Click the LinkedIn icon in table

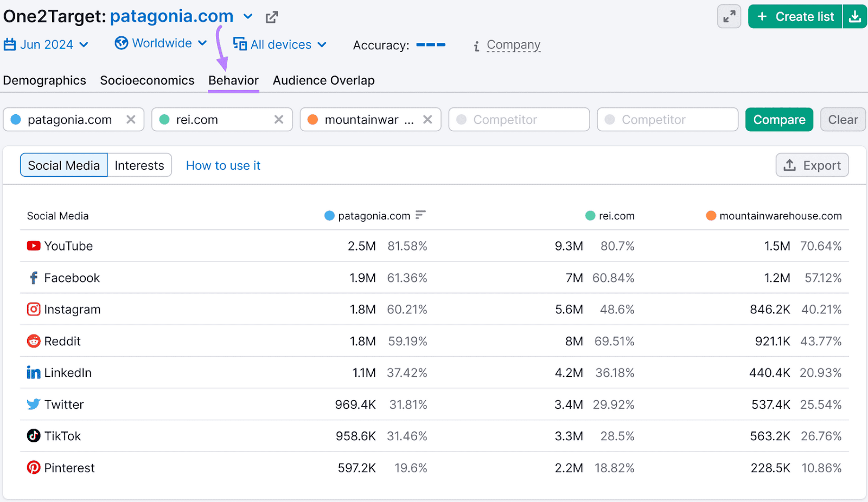click(x=34, y=372)
